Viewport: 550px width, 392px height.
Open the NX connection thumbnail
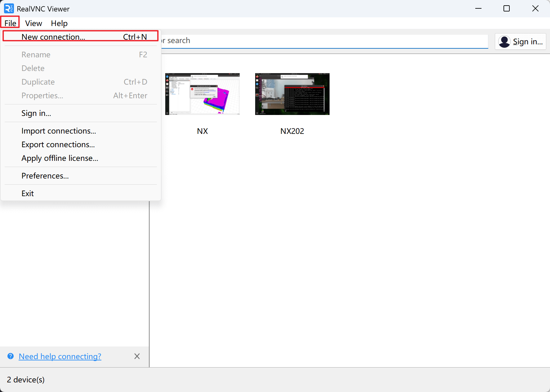[x=202, y=94]
